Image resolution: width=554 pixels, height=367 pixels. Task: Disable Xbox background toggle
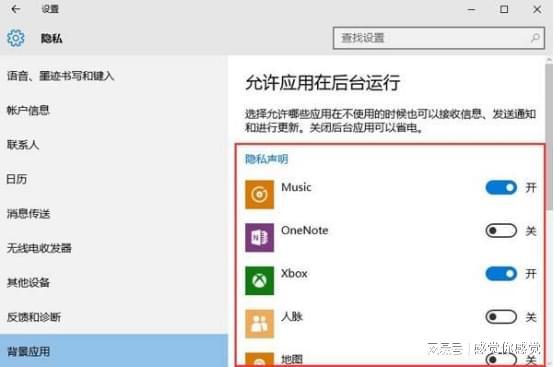pos(501,274)
